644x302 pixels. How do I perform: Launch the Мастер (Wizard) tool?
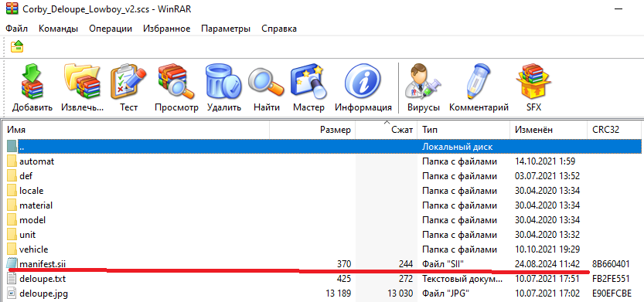click(x=308, y=81)
